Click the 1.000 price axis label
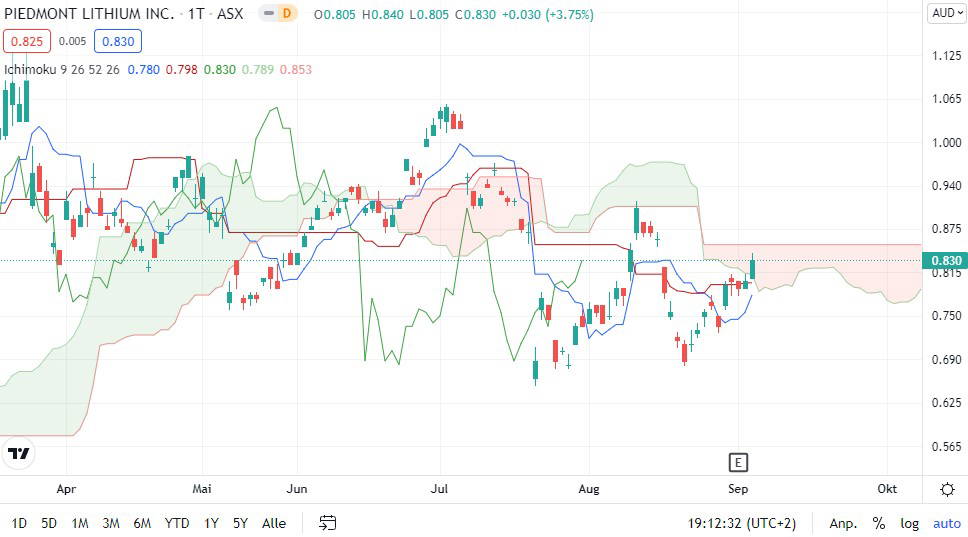This screenshot has height=537, width=968. click(946, 143)
